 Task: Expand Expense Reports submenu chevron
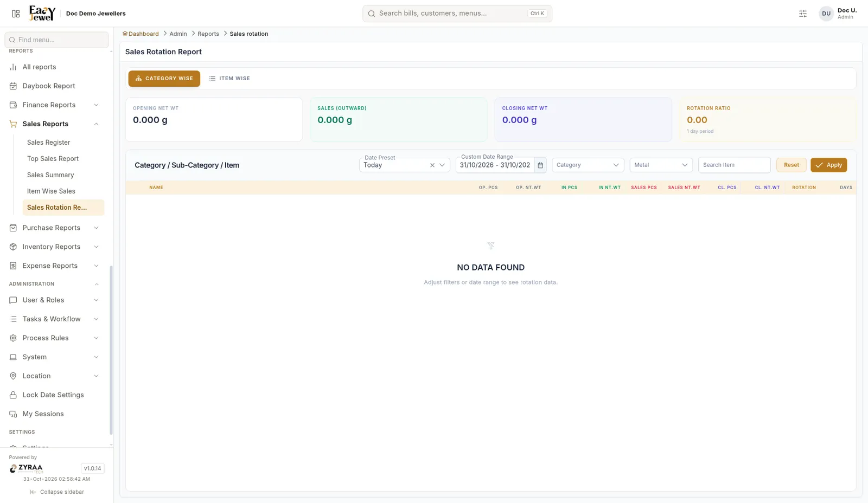[96, 266]
